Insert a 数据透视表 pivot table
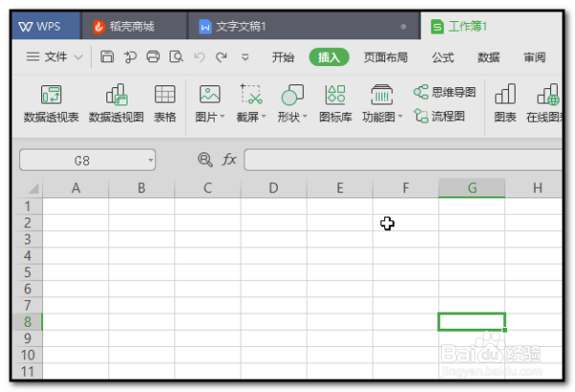 (x=52, y=104)
